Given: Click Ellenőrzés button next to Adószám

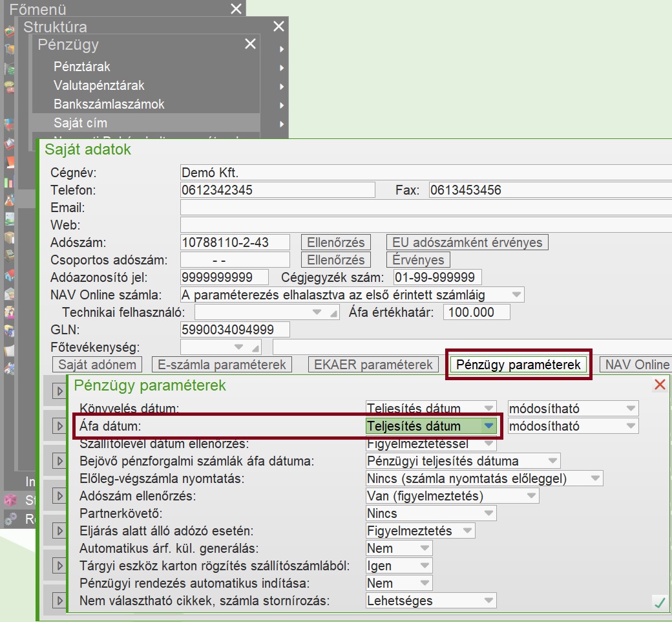Looking at the screenshot, I should 335,242.
